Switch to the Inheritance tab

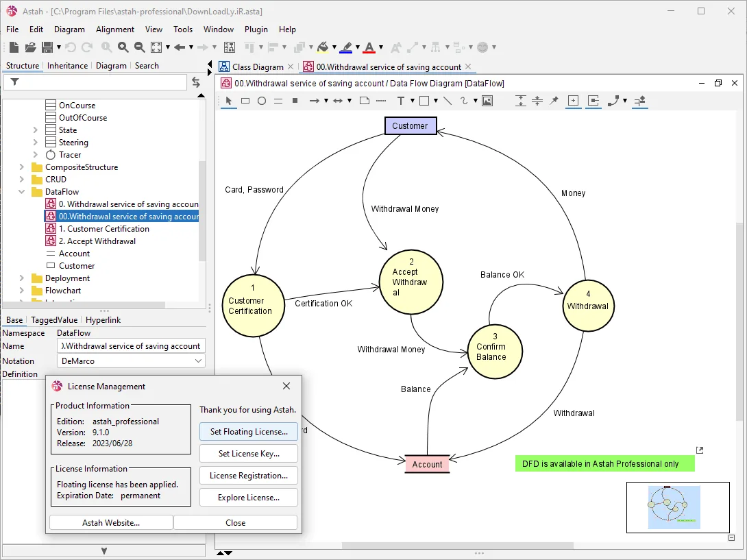(67, 66)
